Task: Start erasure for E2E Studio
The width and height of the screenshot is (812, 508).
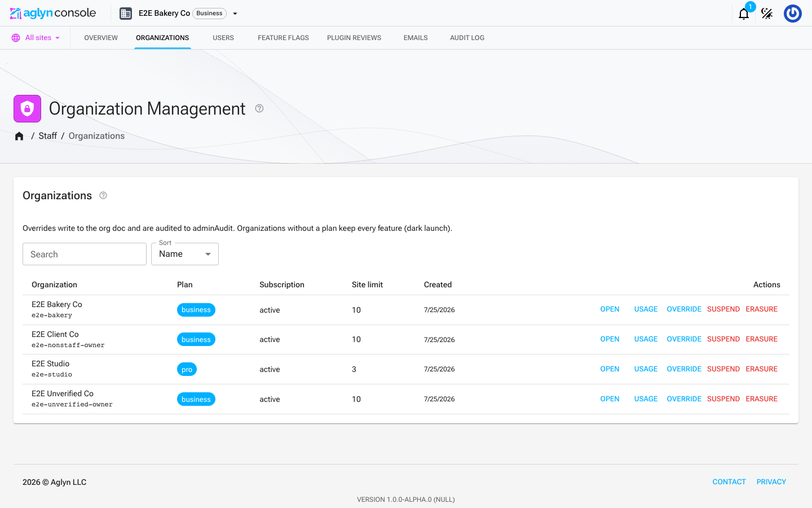Action: coord(761,369)
